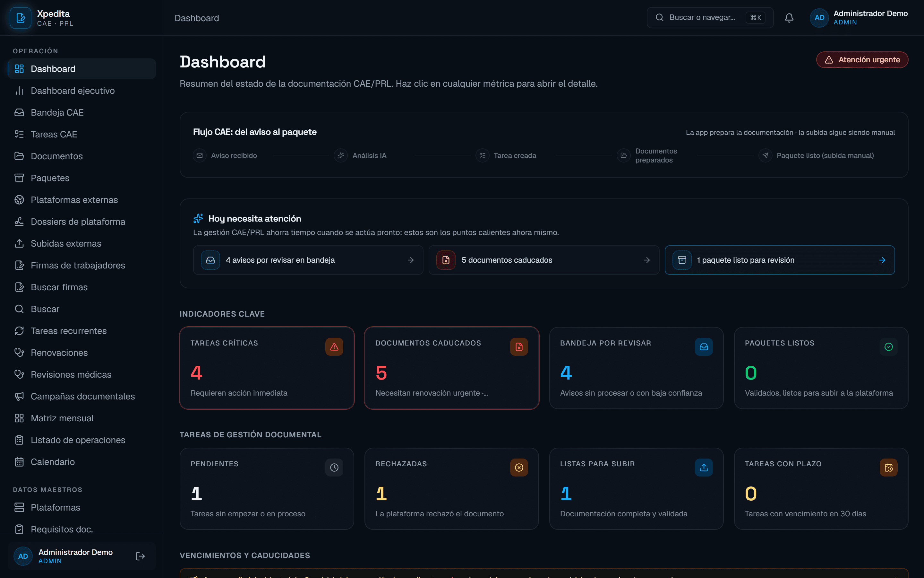This screenshot has height=578, width=924.
Task: Open Dashboard ejecutivo
Action: (x=82, y=91)
